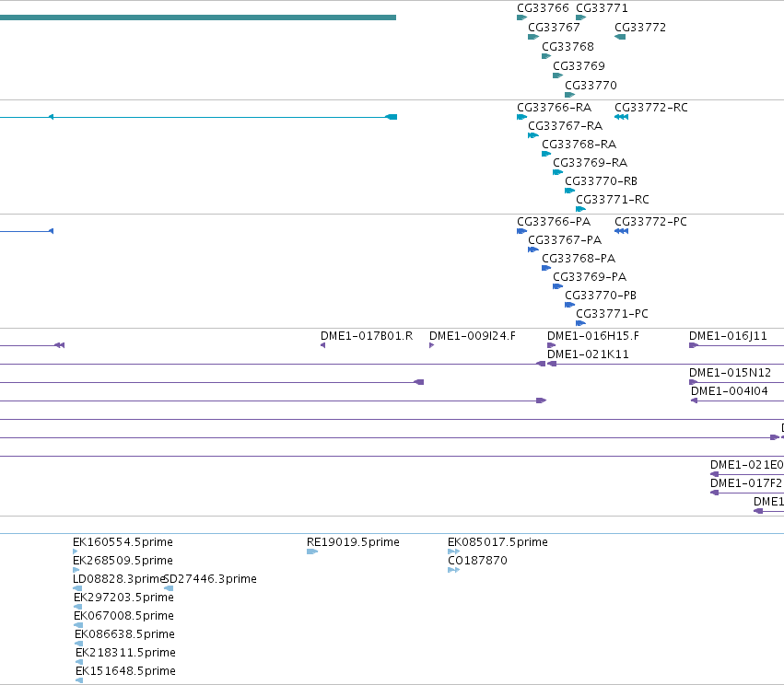This screenshot has width=784, height=685.
Task: Select EST EK160554.5prime
Action: tap(123, 542)
